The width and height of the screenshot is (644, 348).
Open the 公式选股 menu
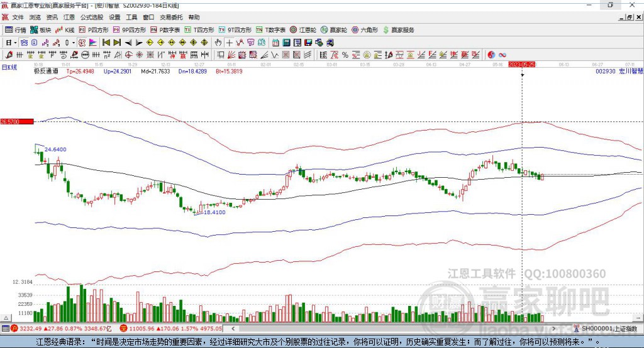[92, 17]
